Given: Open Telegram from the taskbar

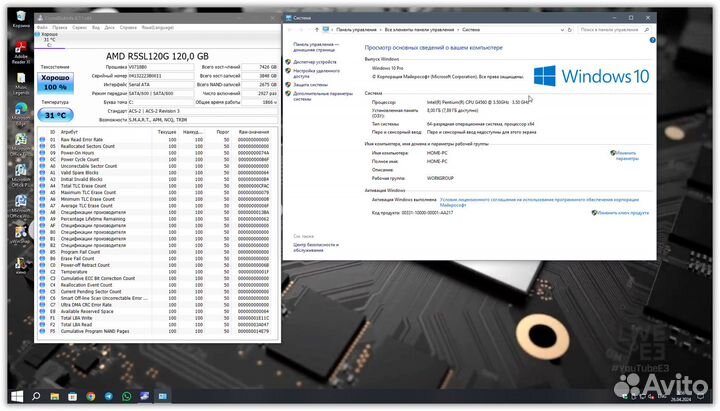Looking at the screenshot, I should click(108, 396).
